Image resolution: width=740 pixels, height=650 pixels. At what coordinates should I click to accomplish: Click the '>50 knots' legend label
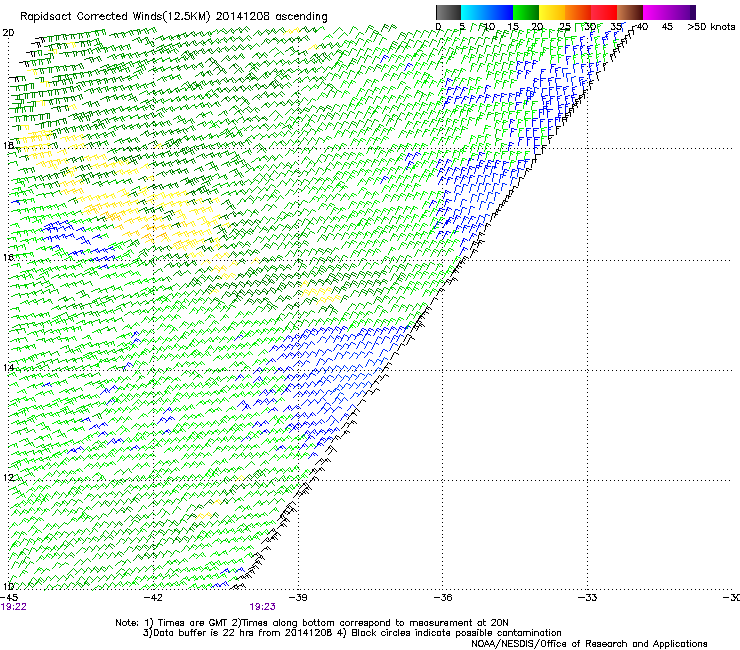click(711, 26)
